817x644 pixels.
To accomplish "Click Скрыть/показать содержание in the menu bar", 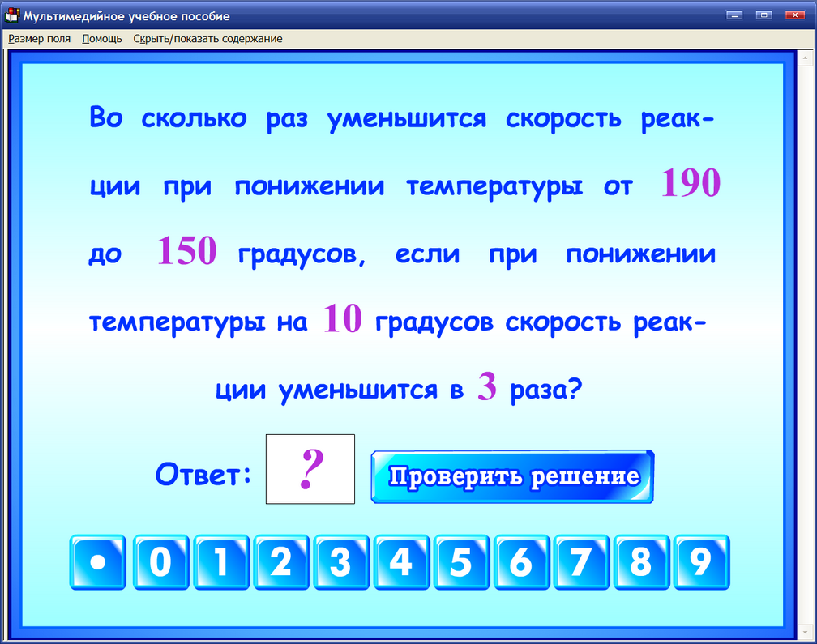I will tap(207, 38).
